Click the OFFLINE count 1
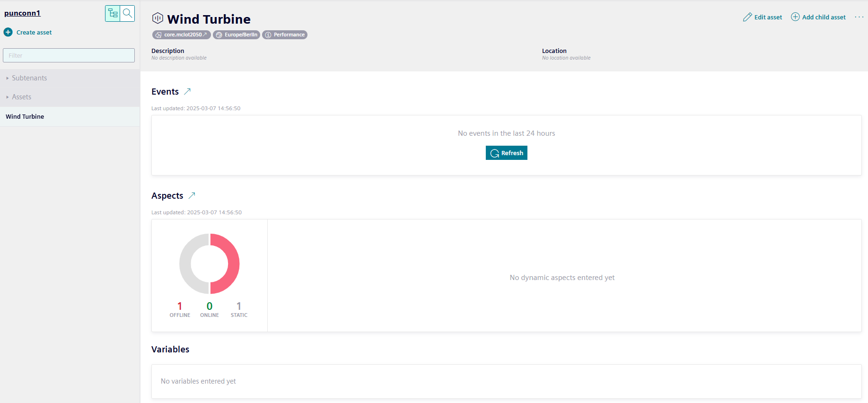Image resolution: width=868 pixels, height=403 pixels. click(180, 306)
